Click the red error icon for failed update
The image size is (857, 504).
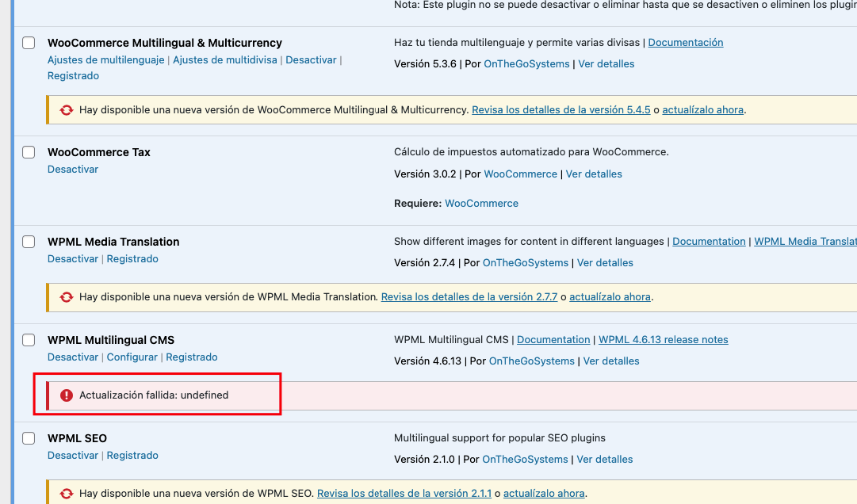(x=66, y=395)
